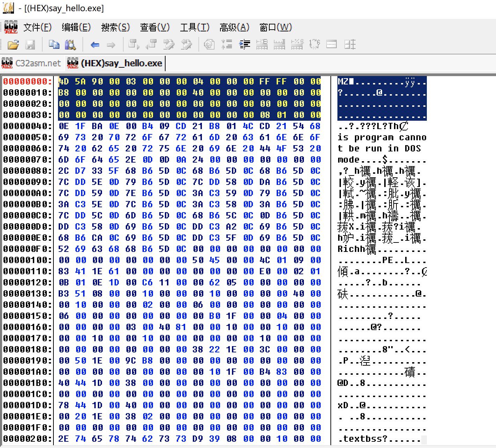Click the grey Forward arrow icon
This screenshot has height=448, width=496.
(111, 45)
